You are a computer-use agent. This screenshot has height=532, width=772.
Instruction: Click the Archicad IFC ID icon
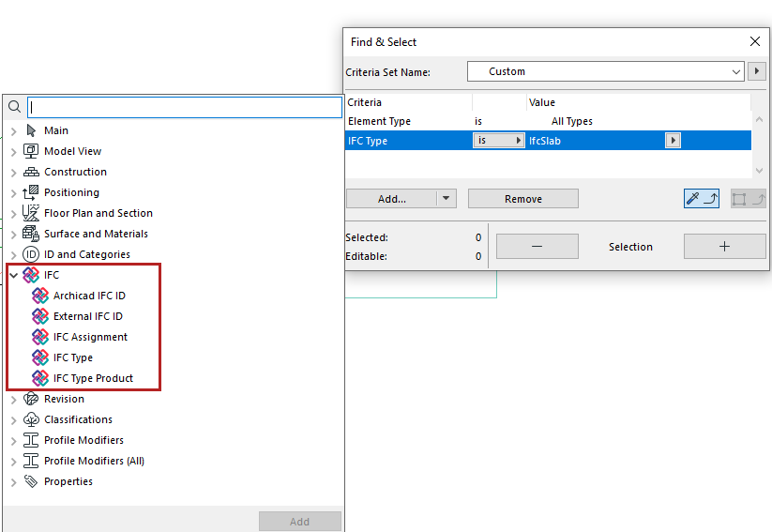(40, 296)
